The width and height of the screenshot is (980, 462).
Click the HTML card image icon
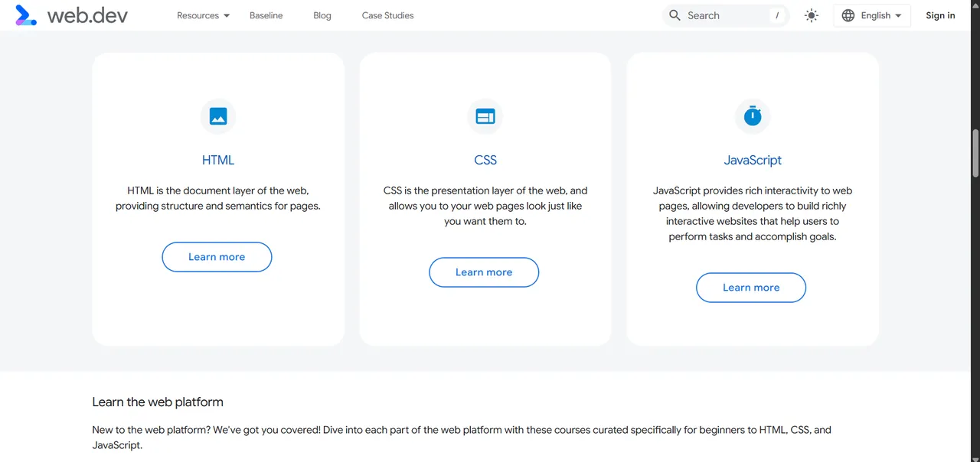[x=218, y=116]
